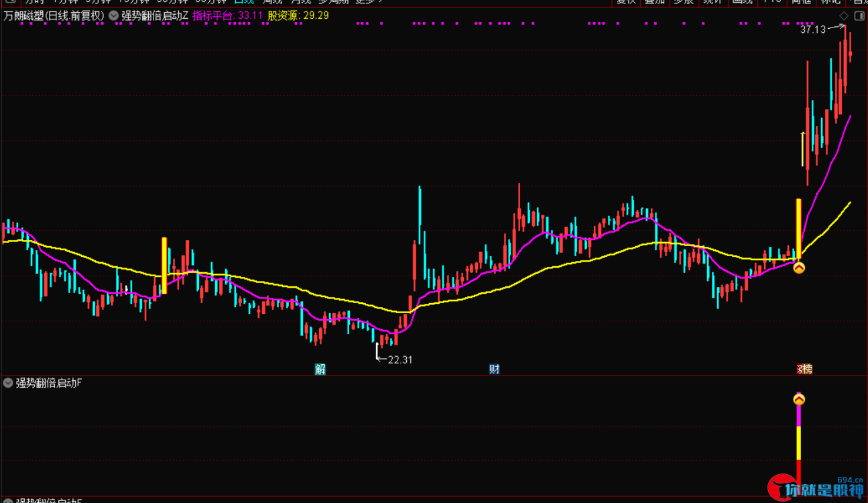
Task: Click the 22.31 low price label
Action: pos(399,359)
